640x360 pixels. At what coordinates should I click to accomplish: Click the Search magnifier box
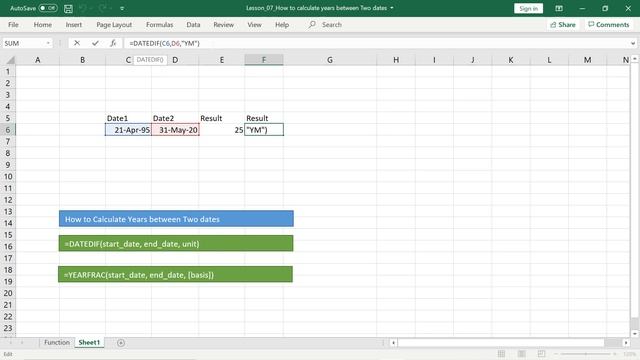(325, 24)
